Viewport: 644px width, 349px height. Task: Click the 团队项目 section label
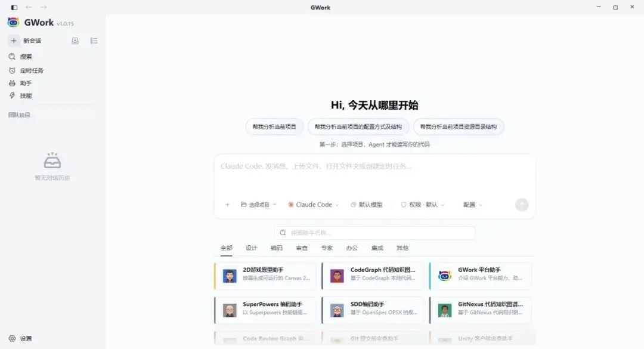coord(19,115)
